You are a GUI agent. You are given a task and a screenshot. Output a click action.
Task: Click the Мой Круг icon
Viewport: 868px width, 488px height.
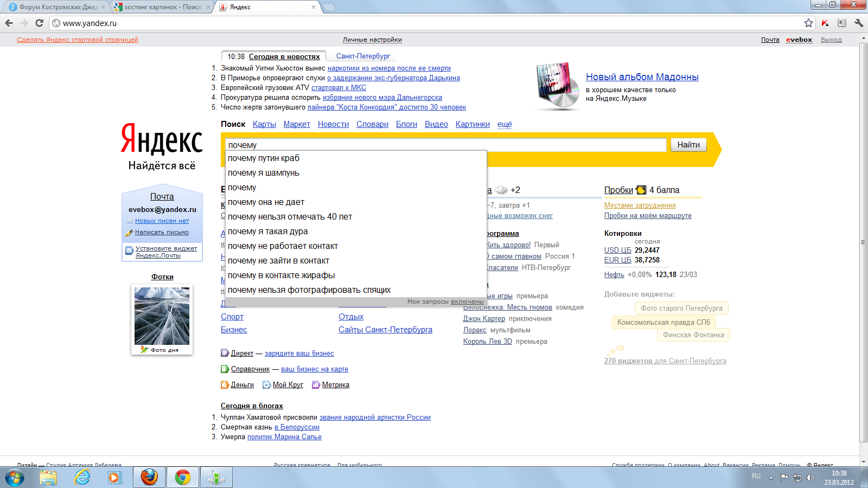266,384
